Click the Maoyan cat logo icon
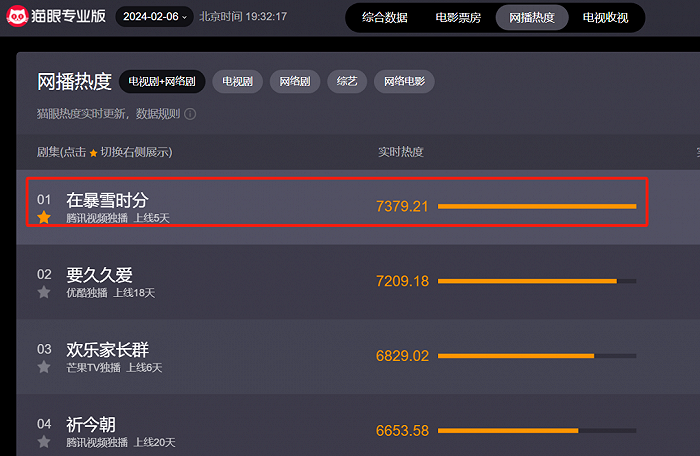The width and height of the screenshot is (700, 456). click(x=17, y=16)
